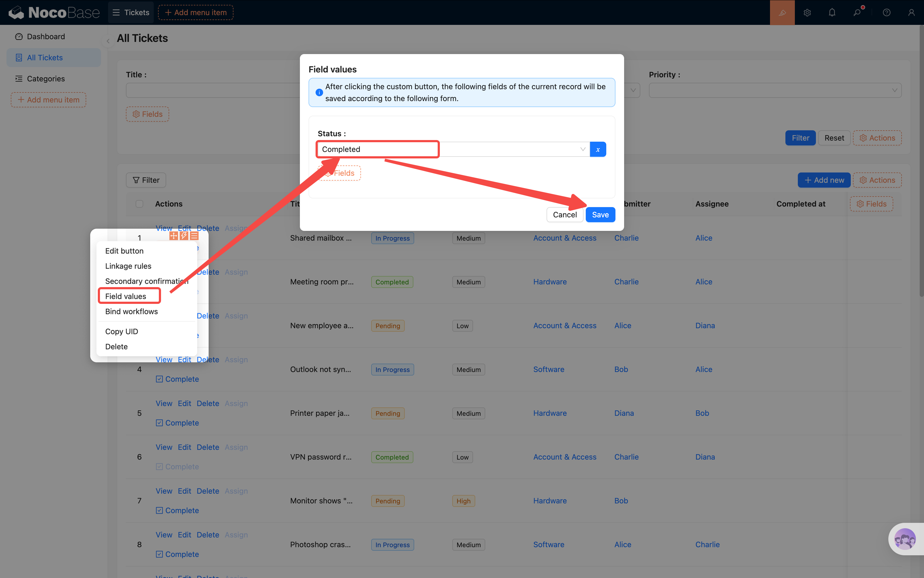Click the variable x button beside Status
The width and height of the screenshot is (924, 578).
(x=598, y=150)
